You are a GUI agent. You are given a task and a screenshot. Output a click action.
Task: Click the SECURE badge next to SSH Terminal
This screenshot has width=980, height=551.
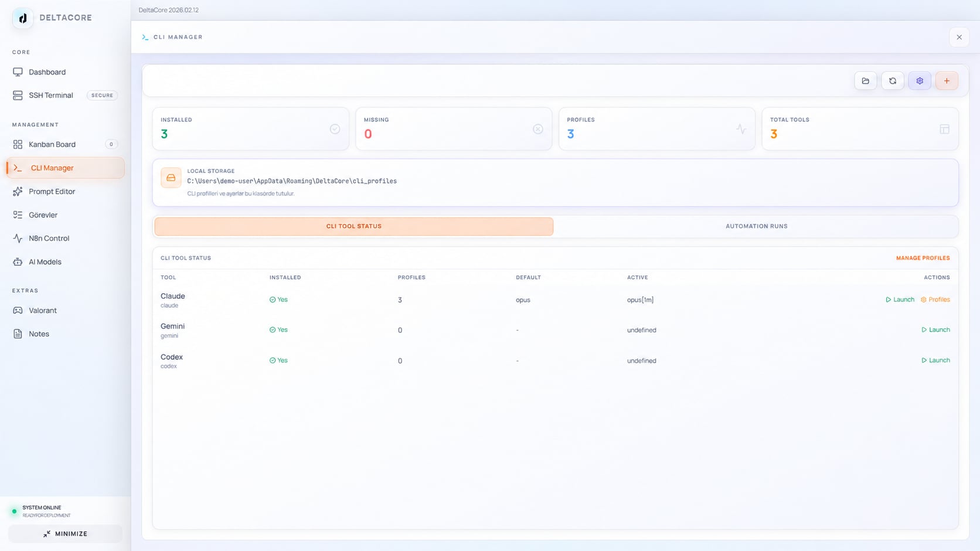102,96
